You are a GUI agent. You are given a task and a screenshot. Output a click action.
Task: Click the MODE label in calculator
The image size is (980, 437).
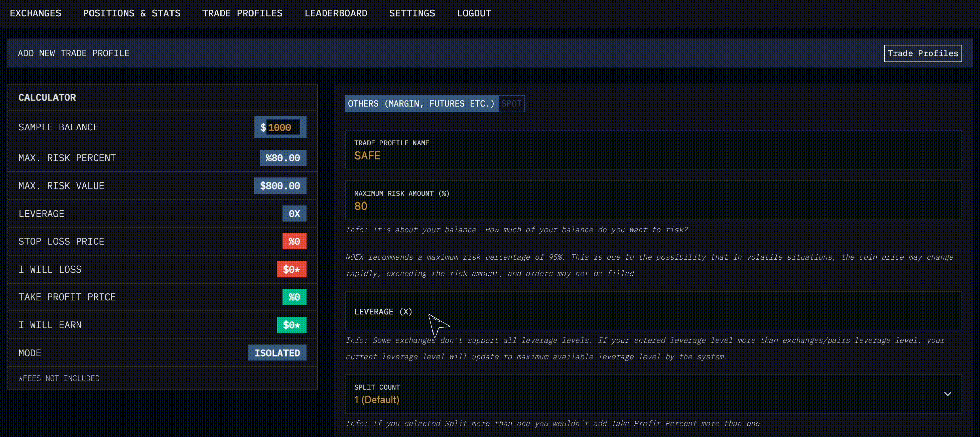pyautogui.click(x=30, y=353)
